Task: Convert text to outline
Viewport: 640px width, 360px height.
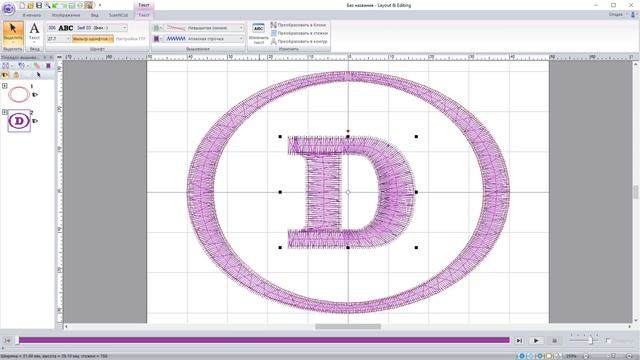Action: [299, 41]
